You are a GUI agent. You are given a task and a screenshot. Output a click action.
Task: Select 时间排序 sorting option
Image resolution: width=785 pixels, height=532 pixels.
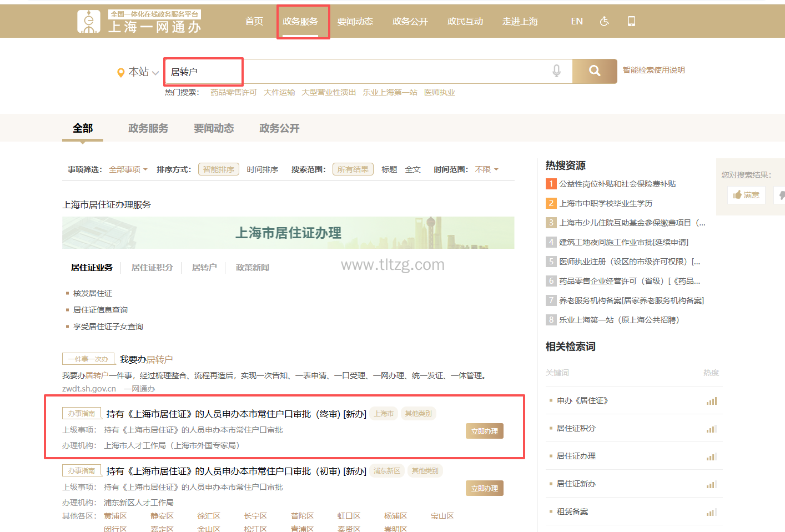coord(262,169)
